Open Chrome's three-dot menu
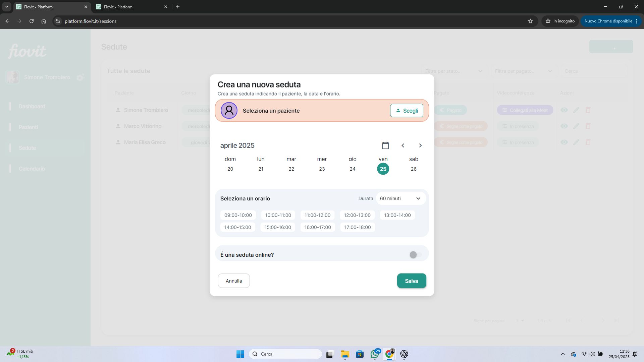The image size is (644, 362). point(636,21)
